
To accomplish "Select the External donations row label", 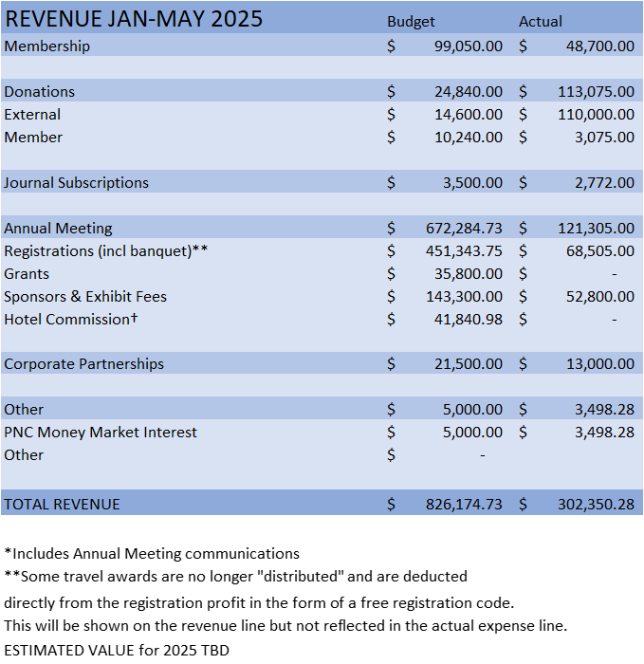I will (32, 114).
